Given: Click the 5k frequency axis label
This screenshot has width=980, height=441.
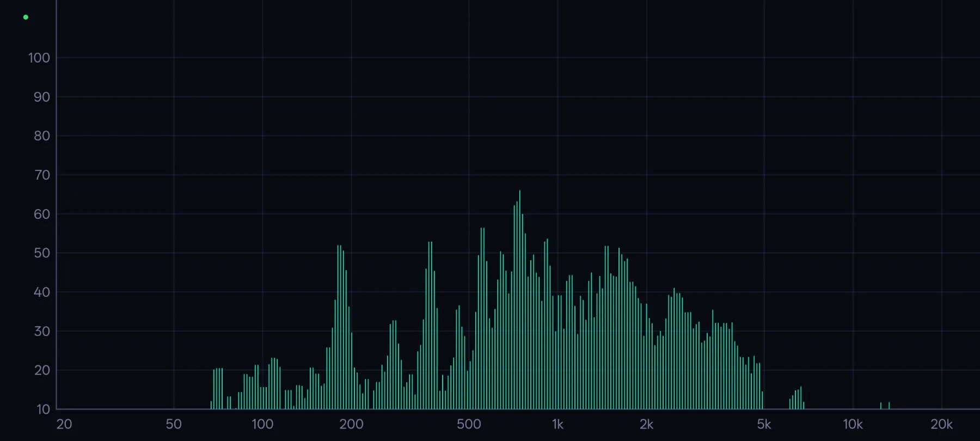Looking at the screenshot, I should pos(764,424).
